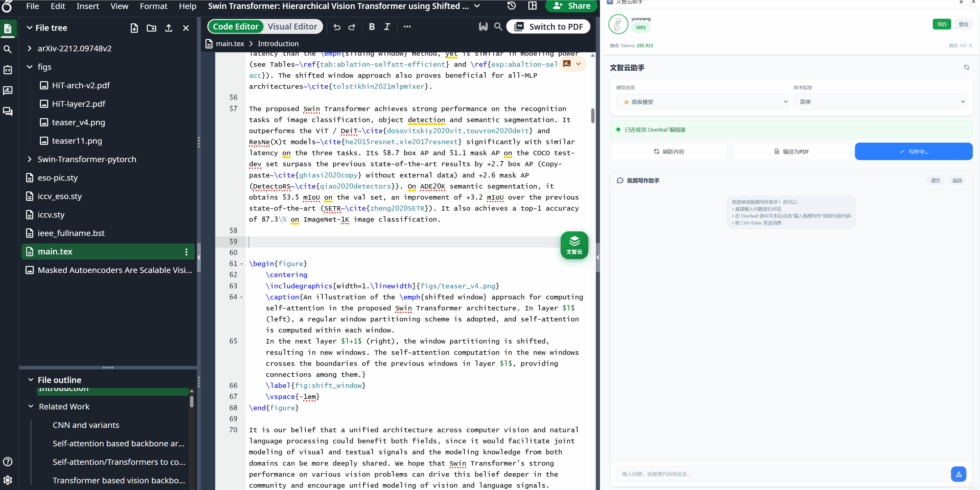Screen dimensions: 980x490
Task: Click the Switch to PDF toggle button
Action: (549, 27)
